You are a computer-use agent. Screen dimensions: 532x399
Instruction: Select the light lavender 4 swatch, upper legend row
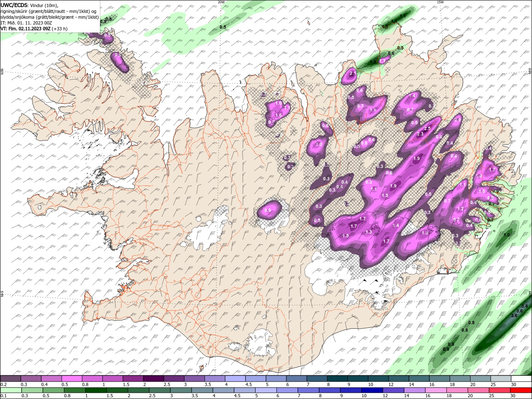coord(235,378)
